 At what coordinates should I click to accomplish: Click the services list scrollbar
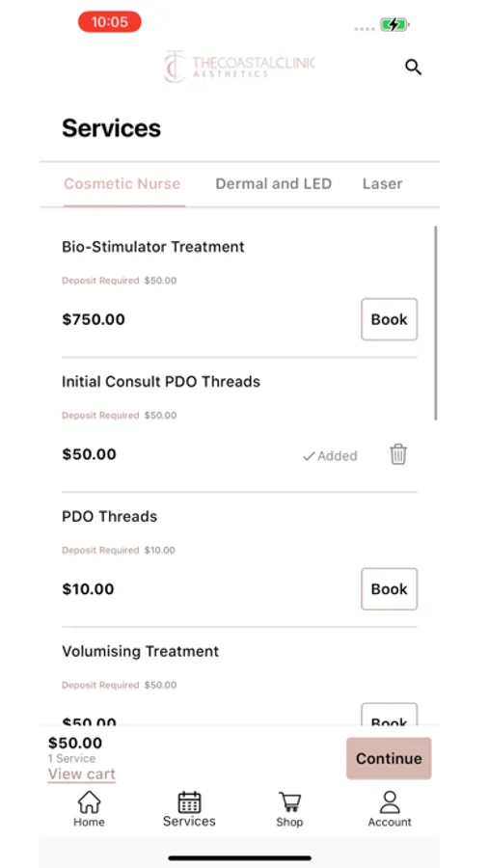point(436,323)
